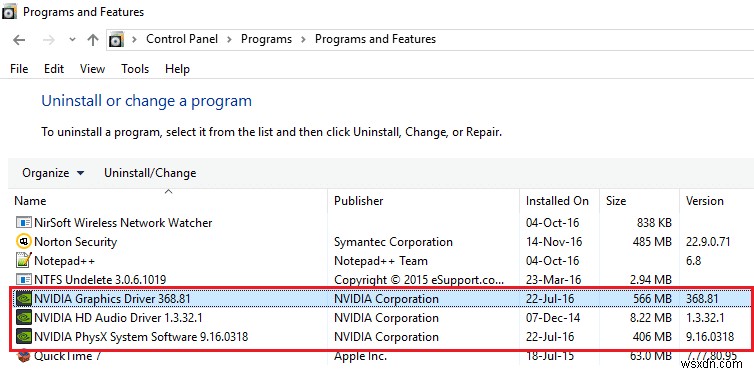This screenshot has height=374, width=754.
Task: Click Programs and Features breadcrumb segment
Action: 375,39
